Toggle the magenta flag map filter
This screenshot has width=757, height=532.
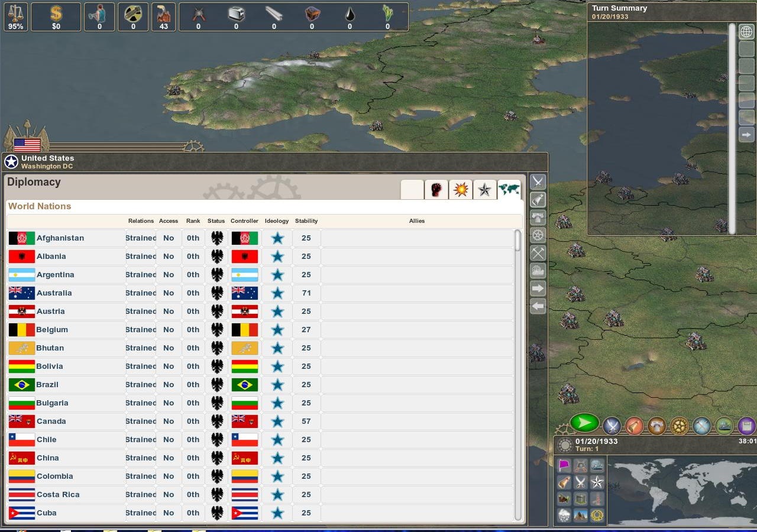coord(564,466)
